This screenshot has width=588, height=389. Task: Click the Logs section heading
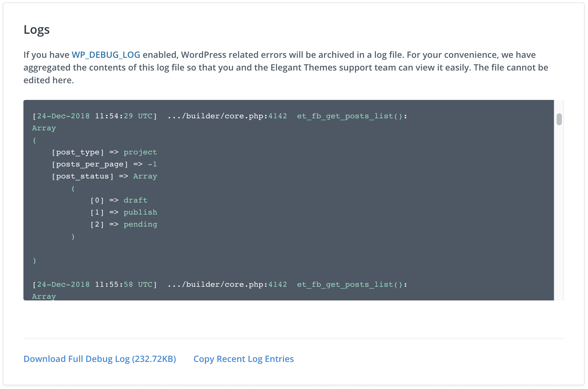(x=36, y=30)
